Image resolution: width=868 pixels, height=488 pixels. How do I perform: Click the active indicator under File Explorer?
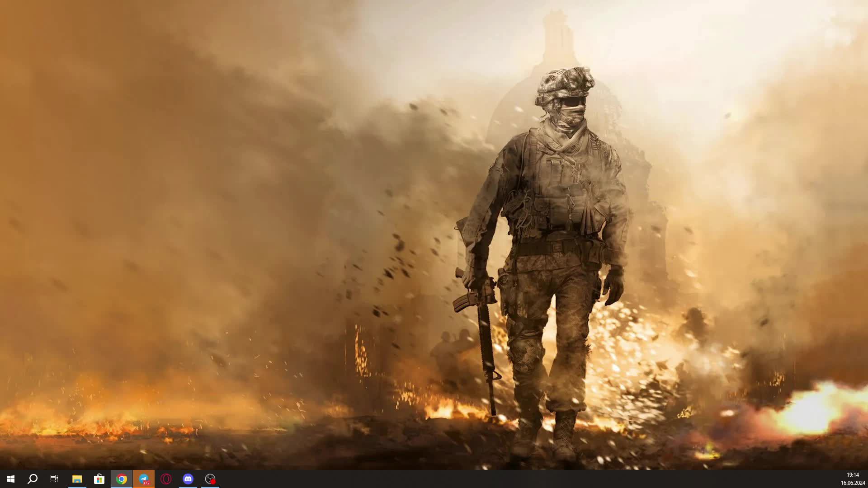77,487
